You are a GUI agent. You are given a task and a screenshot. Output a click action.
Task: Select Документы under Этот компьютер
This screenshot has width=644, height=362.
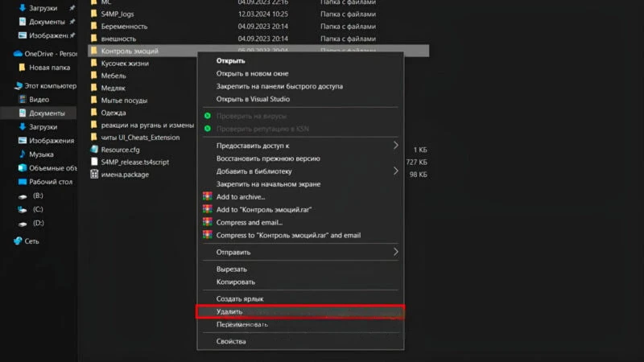[x=47, y=113]
